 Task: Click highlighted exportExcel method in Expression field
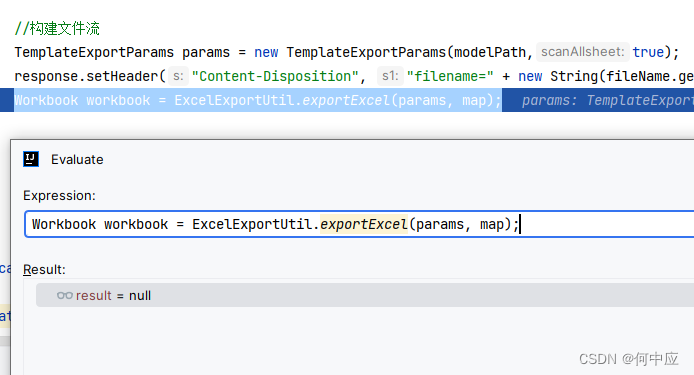tap(363, 224)
